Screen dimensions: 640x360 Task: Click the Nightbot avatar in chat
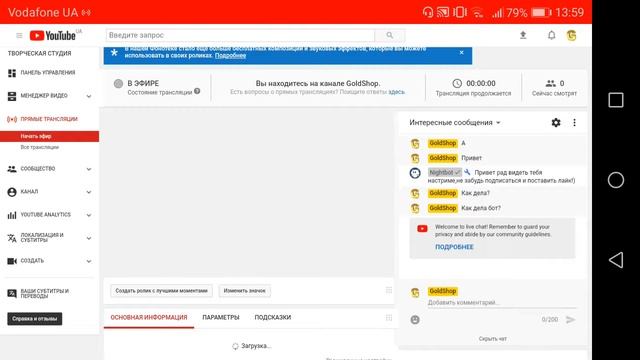(x=415, y=173)
